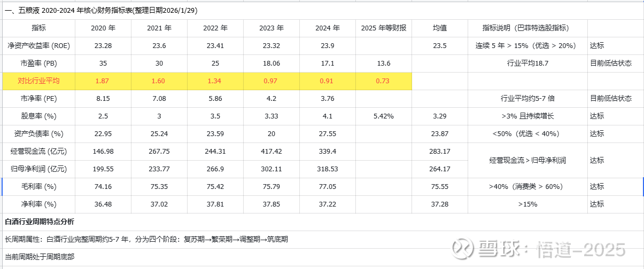Select the cash flow value 417.42
The height and width of the screenshot is (269, 644).
point(271,152)
